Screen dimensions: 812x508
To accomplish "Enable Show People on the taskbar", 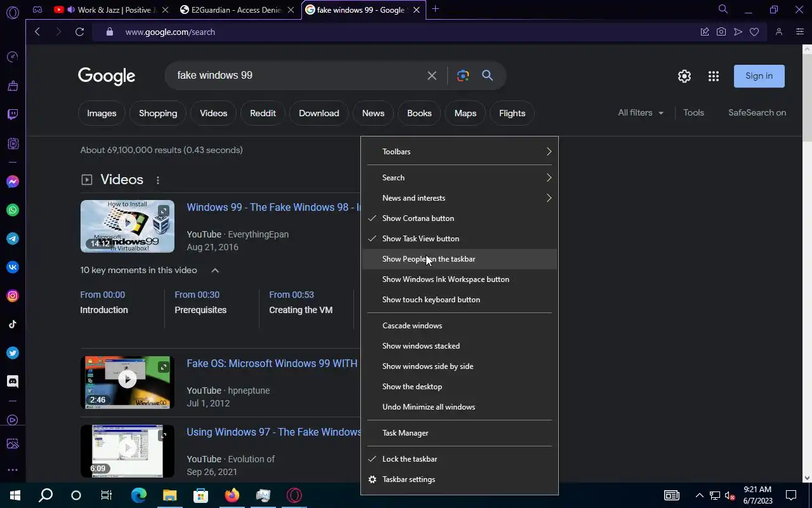I will click(x=459, y=259).
